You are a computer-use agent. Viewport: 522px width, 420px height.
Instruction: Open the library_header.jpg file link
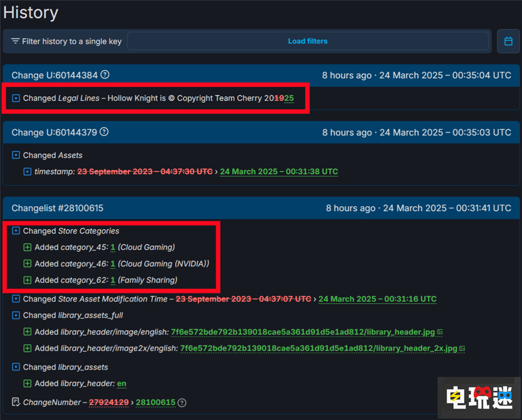pos(303,332)
